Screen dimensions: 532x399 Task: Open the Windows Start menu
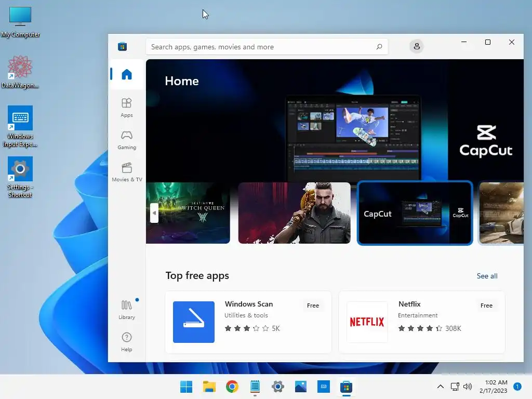(187, 387)
